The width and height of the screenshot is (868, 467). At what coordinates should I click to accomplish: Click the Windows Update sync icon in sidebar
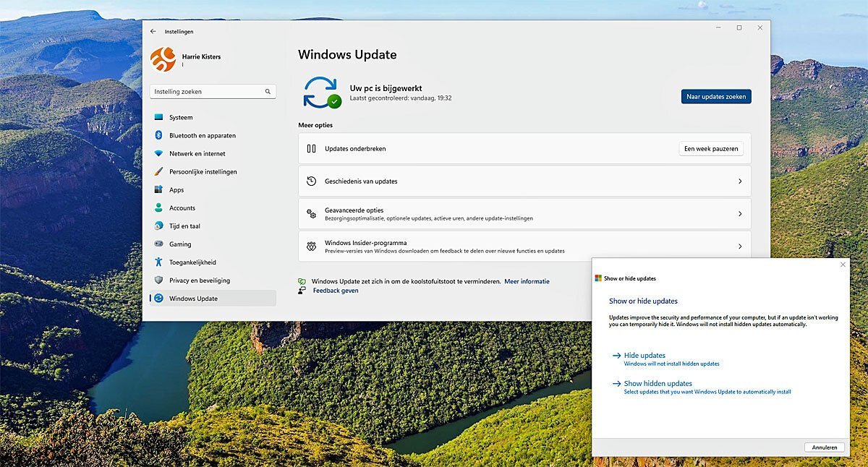tap(158, 298)
